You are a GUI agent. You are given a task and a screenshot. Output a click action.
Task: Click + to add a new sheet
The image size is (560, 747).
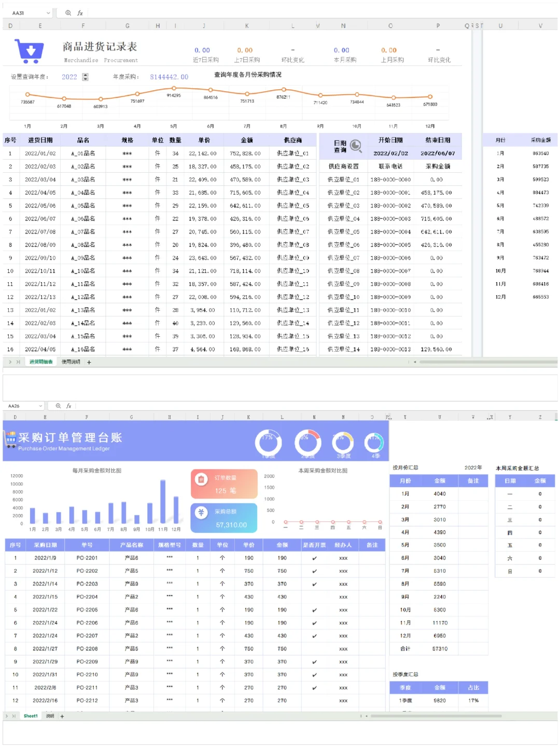point(89,362)
